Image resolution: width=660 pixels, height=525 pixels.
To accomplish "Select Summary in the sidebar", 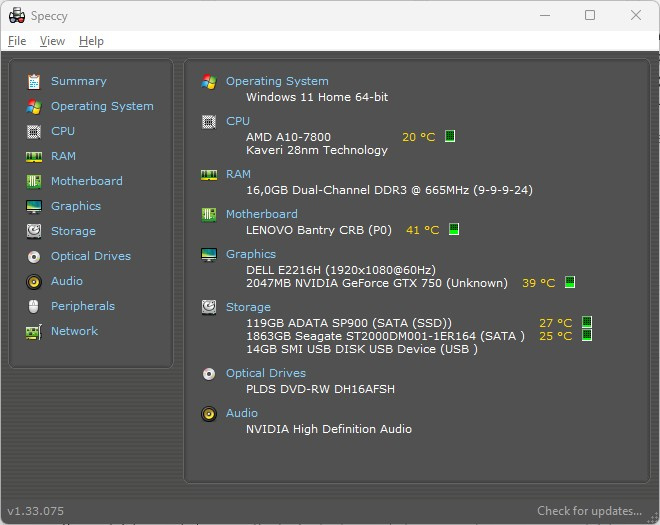I will click(x=79, y=81).
